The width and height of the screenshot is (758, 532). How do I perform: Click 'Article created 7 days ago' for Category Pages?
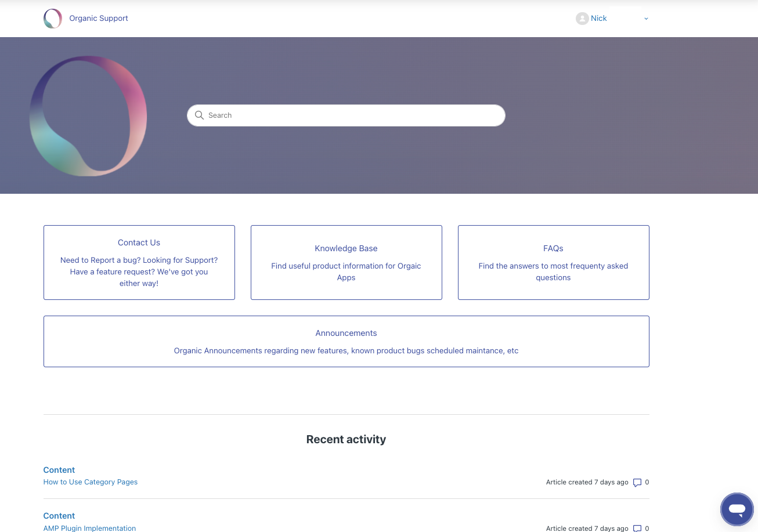tap(587, 482)
